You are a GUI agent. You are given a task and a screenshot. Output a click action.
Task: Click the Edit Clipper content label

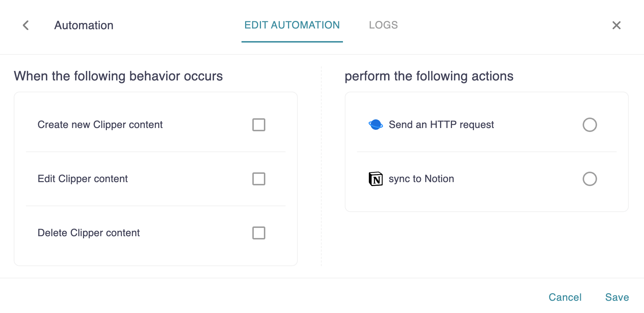coord(83,179)
